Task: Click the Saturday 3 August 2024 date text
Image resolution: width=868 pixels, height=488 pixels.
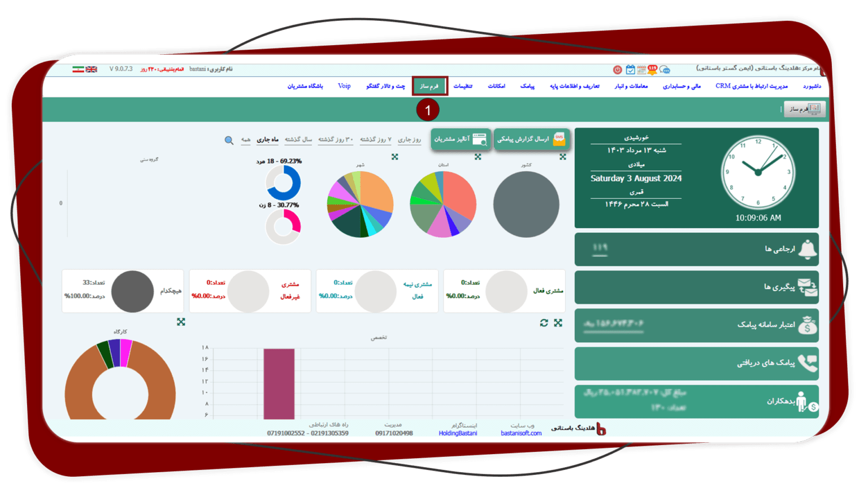Action: click(636, 178)
